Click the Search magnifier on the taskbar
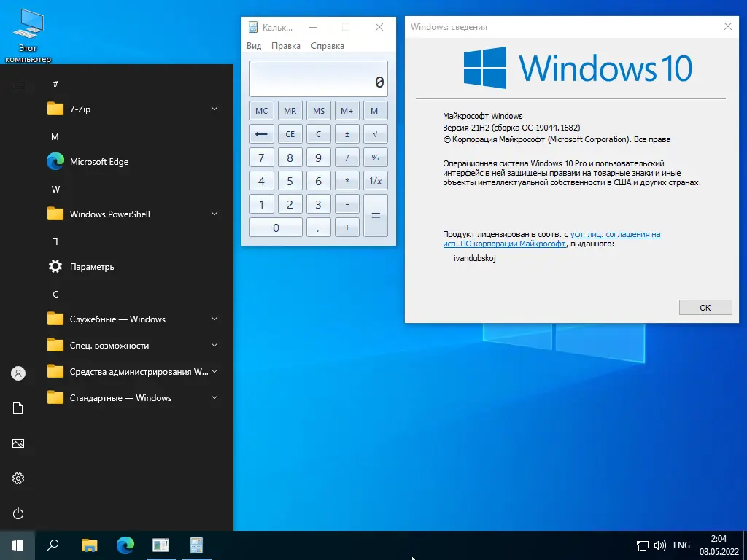This screenshot has height=560, width=747. pyautogui.click(x=53, y=545)
